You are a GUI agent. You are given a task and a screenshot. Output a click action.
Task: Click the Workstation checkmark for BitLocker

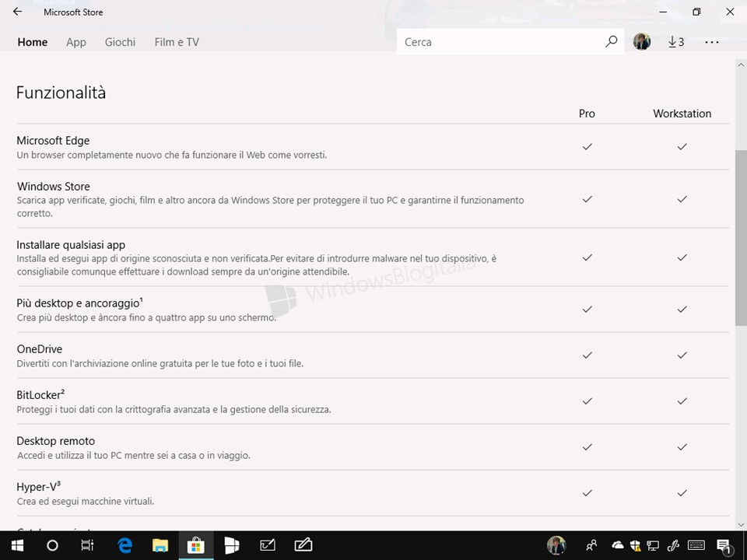click(x=682, y=401)
